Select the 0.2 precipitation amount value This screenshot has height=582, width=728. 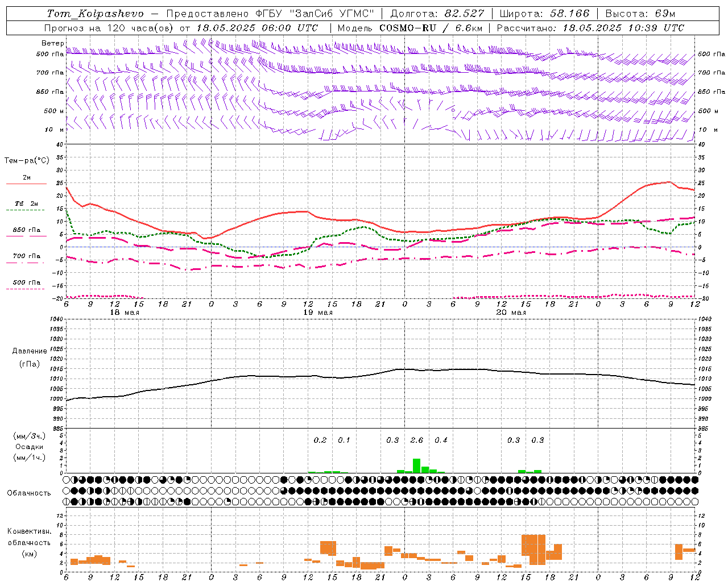320,440
